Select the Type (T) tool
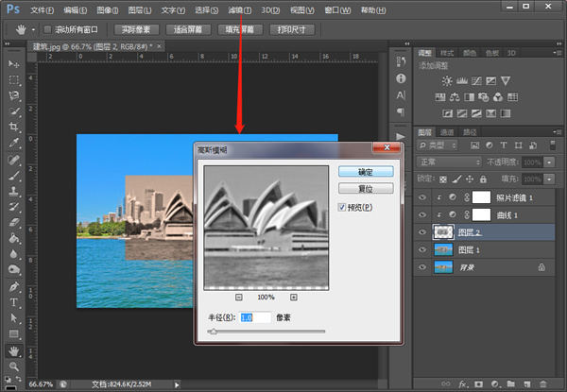This screenshot has width=567, height=392. [14, 301]
